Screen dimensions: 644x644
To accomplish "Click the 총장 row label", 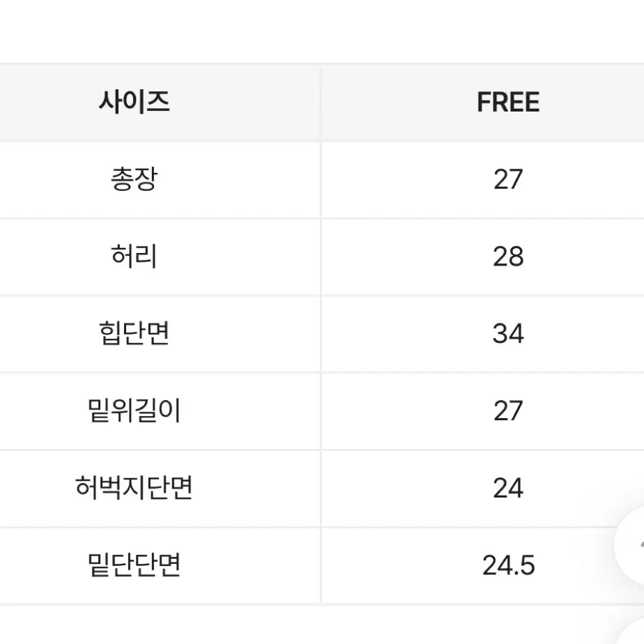I will [x=135, y=179].
